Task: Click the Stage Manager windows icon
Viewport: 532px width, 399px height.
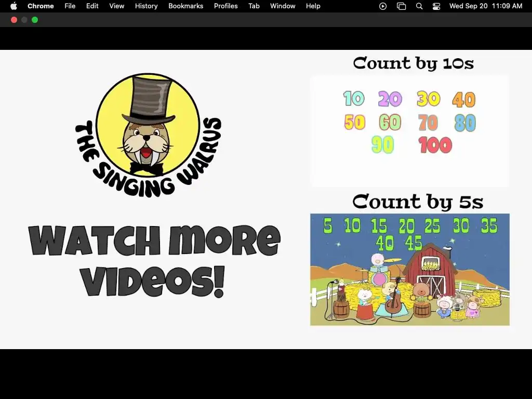Action: (402, 6)
